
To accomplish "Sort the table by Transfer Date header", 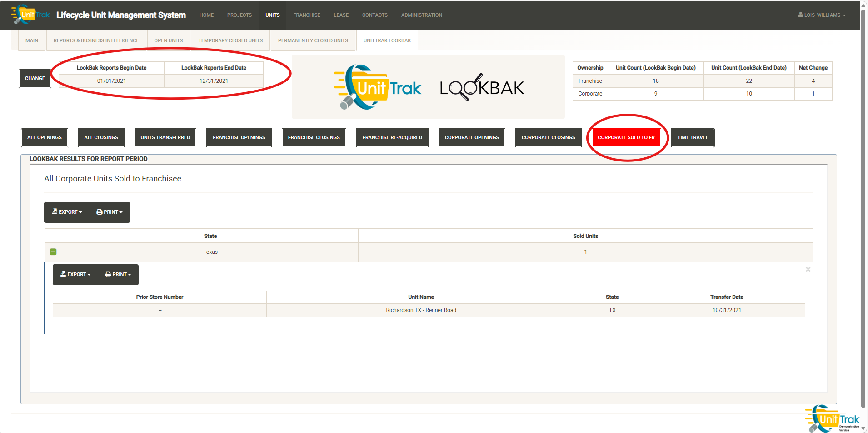I will [726, 297].
